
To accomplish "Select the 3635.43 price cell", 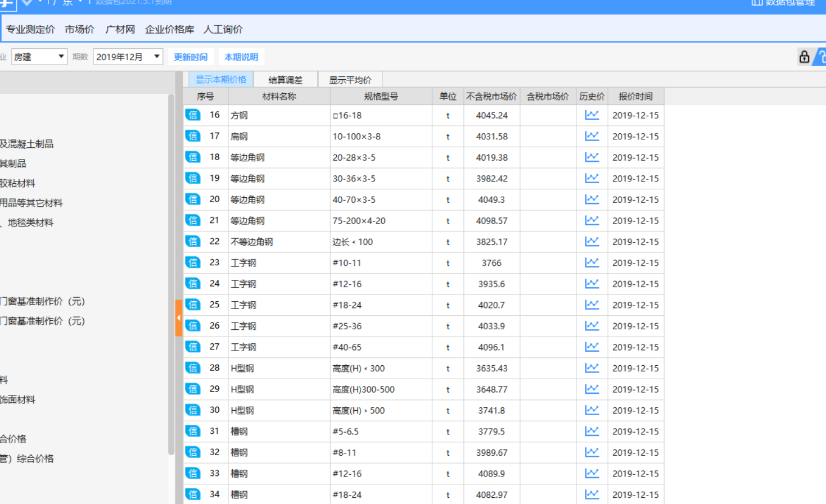I will coord(491,368).
